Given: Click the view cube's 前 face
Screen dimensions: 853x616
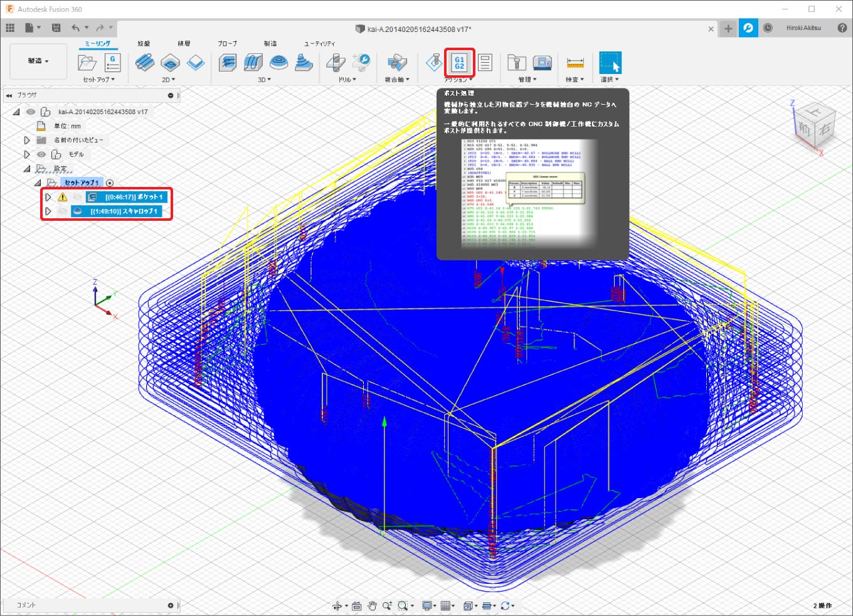Looking at the screenshot, I should (804, 129).
